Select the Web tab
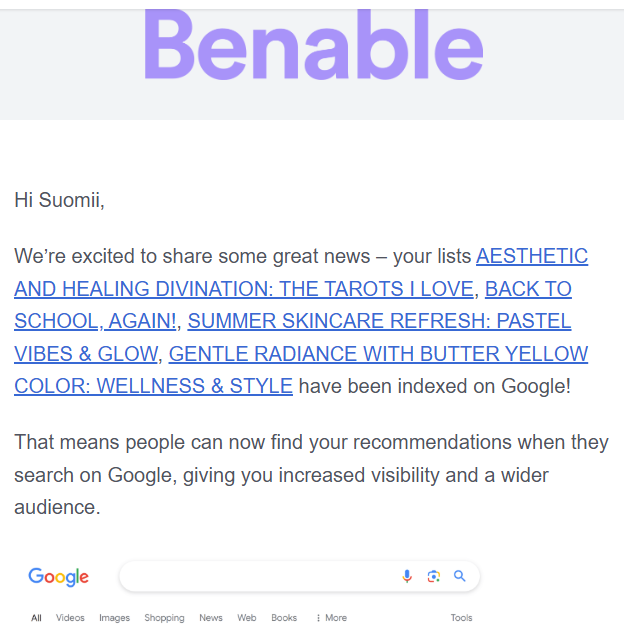624x624 pixels. coord(247,618)
